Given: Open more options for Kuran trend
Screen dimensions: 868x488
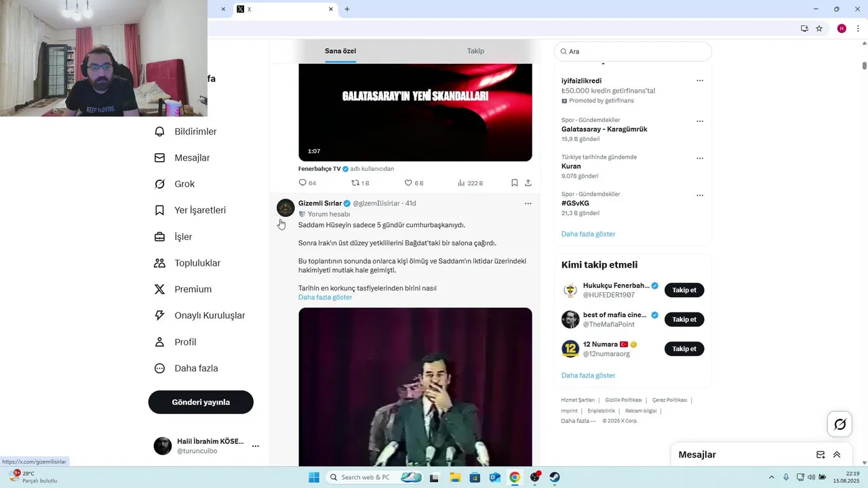Looking at the screenshot, I should click(x=700, y=159).
